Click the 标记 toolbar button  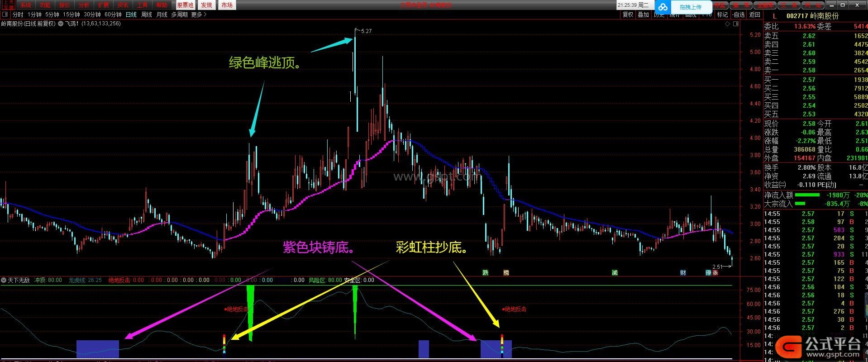pyautogui.click(x=723, y=14)
